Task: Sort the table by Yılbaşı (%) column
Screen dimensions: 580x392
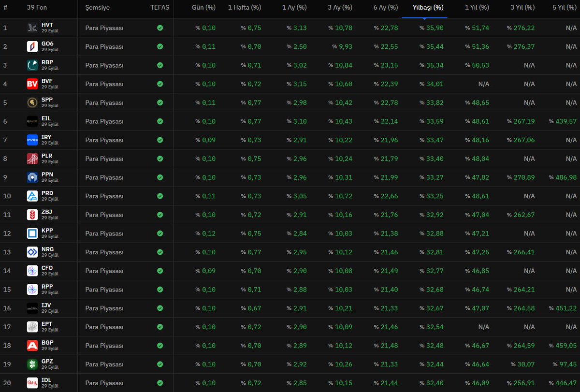Action: [x=428, y=8]
